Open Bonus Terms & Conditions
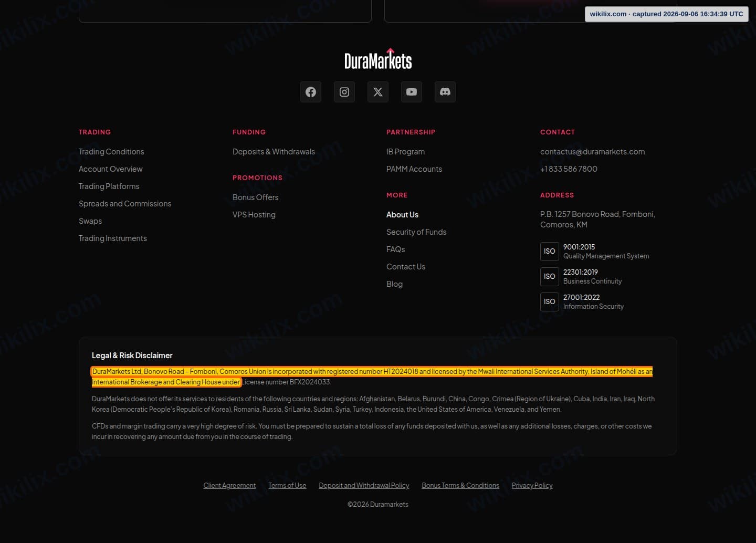Image resolution: width=756 pixels, height=543 pixels. [460, 486]
